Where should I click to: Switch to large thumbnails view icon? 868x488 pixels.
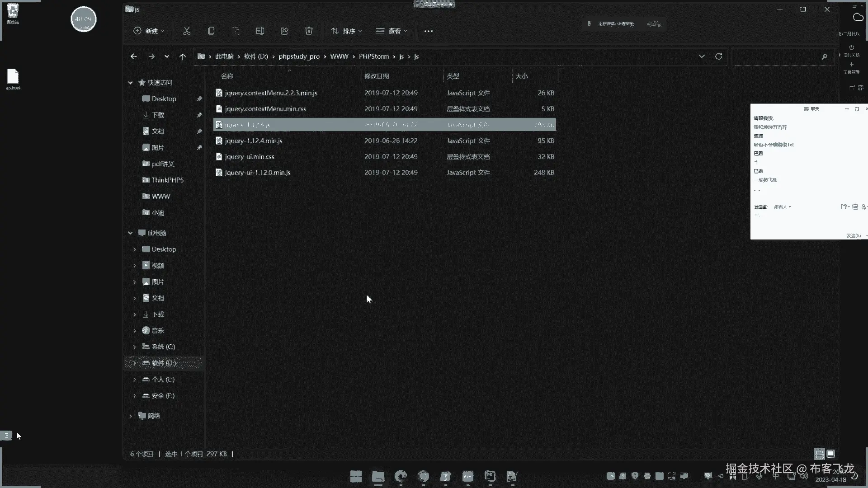click(831, 454)
